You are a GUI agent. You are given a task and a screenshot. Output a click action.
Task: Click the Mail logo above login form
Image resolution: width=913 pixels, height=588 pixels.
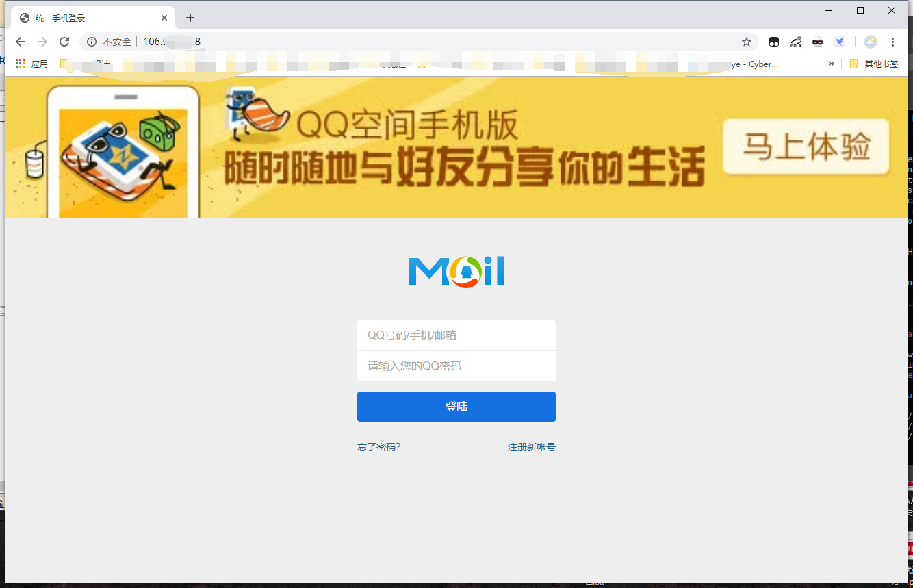[x=456, y=271]
